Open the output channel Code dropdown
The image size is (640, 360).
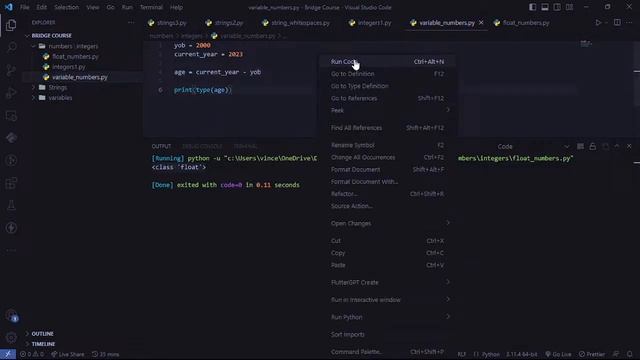pyautogui.click(x=533, y=147)
